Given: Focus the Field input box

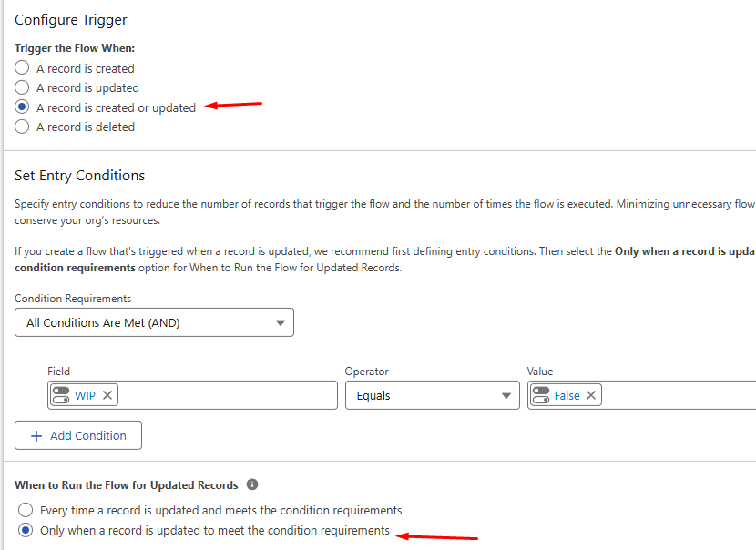Looking at the screenshot, I should pyautogui.click(x=228, y=395).
